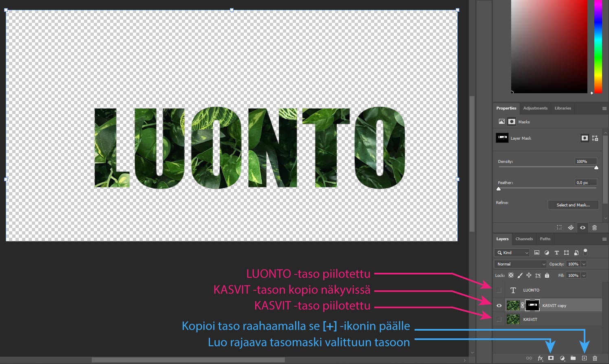Select the KASVIT copy layer mask thumbnail

pyautogui.click(x=532, y=305)
